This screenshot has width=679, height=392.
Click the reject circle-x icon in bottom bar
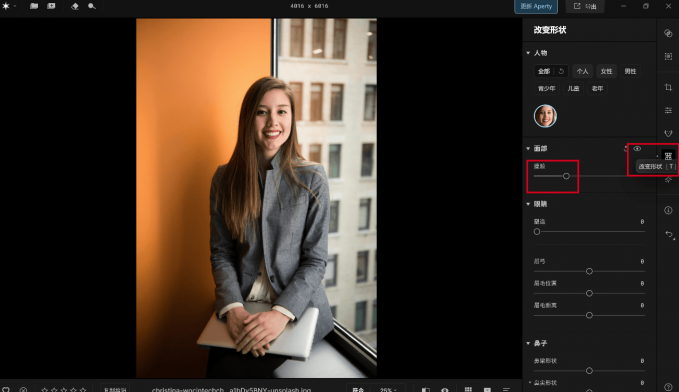[x=23, y=389]
